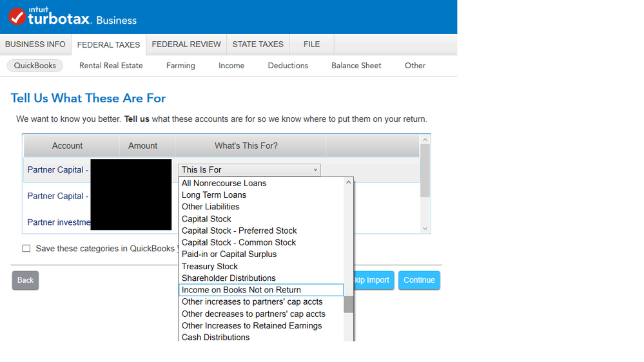Select Capital Stock - Common Stock
Screen dimensions: 644x362
pyautogui.click(x=261, y=243)
